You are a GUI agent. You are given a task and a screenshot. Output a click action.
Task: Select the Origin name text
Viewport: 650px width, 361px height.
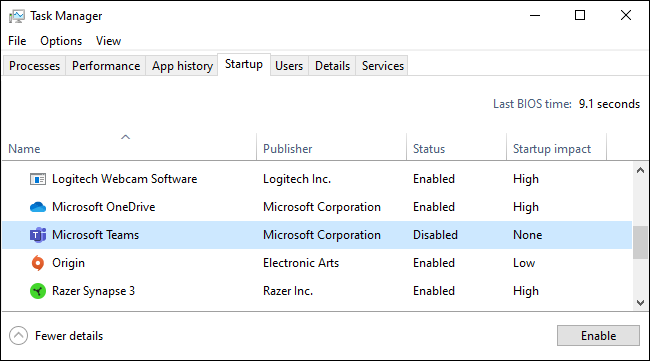coord(68,263)
